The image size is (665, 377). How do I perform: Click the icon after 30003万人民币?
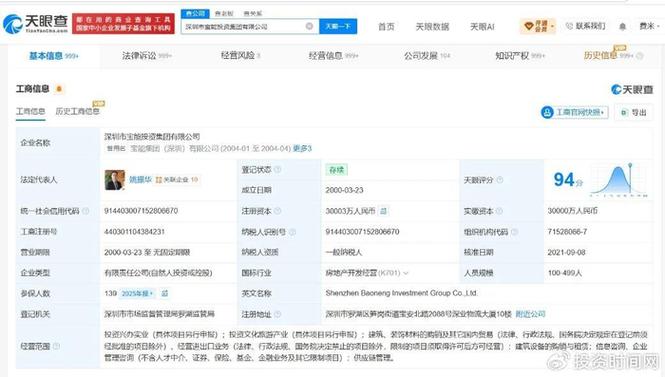click(x=383, y=211)
